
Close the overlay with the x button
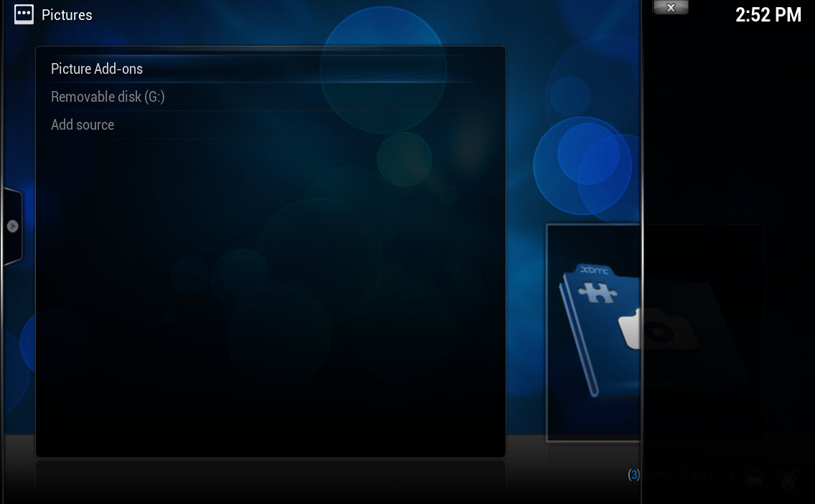coord(671,7)
